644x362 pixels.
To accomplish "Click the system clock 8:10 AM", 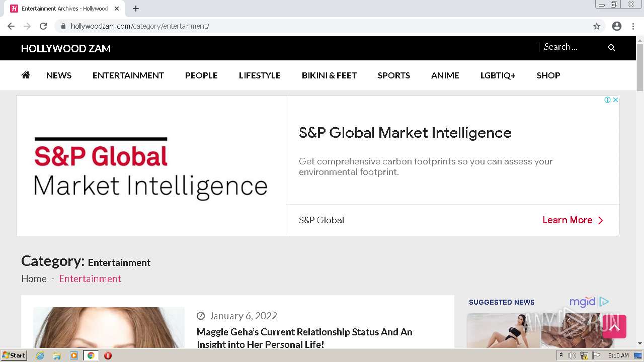I will [618, 355].
